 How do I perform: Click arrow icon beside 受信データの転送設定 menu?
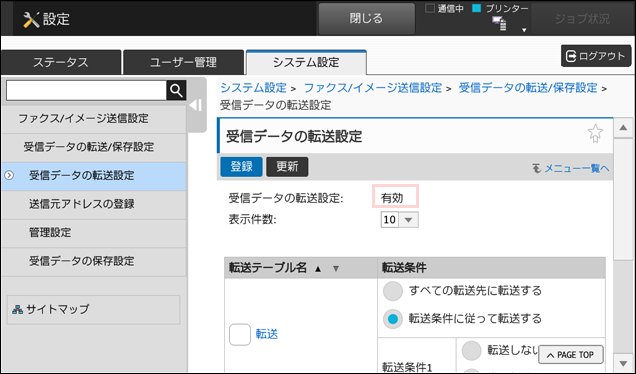pyautogui.click(x=9, y=175)
